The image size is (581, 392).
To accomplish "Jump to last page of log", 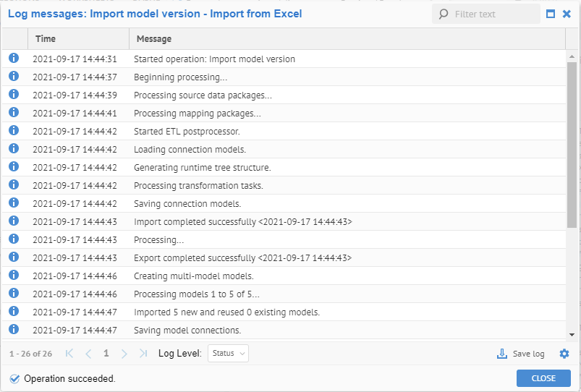I will click(143, 354).
